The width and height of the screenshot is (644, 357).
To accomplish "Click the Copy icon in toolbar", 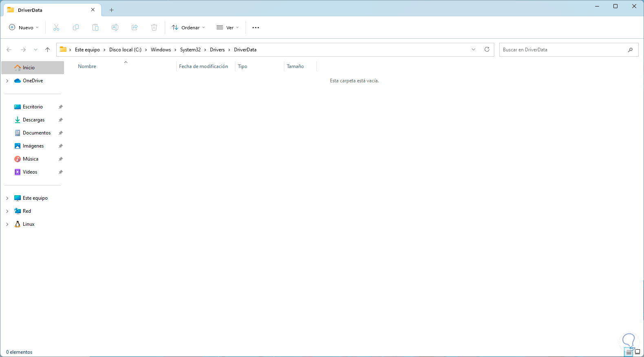I will click(x=76, y=27).
